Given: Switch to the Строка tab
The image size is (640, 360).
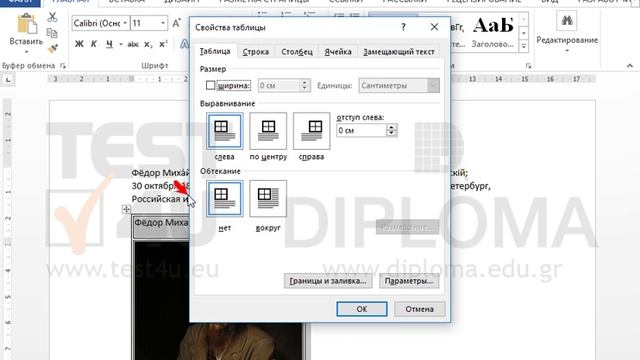Looking at the screenshot, I should [256, 52].
